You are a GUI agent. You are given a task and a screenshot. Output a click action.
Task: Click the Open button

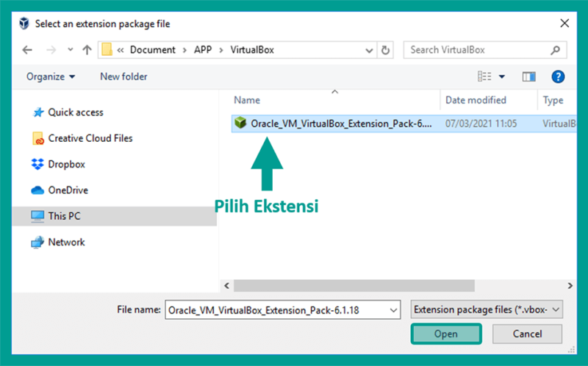(446, 334)
